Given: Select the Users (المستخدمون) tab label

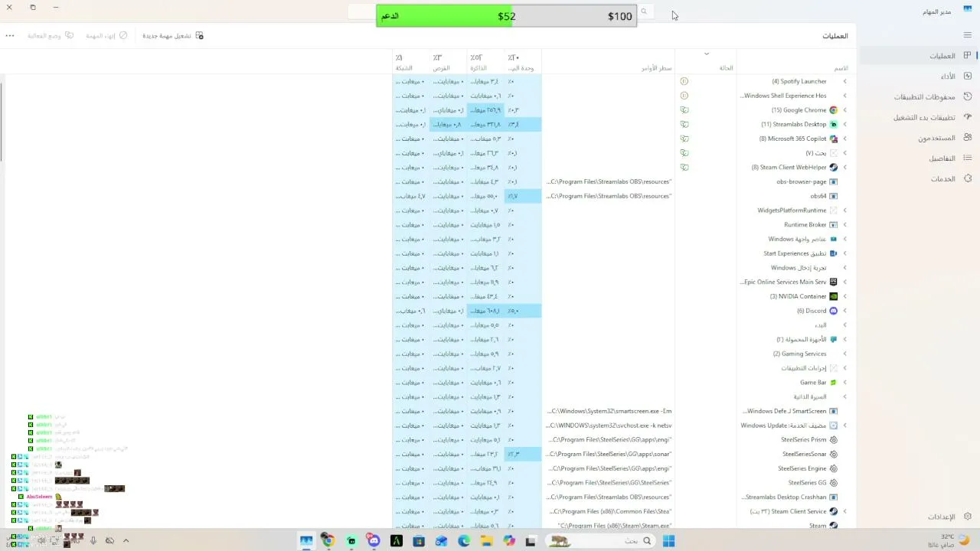Looking at the screenshot, I should 937,138.
